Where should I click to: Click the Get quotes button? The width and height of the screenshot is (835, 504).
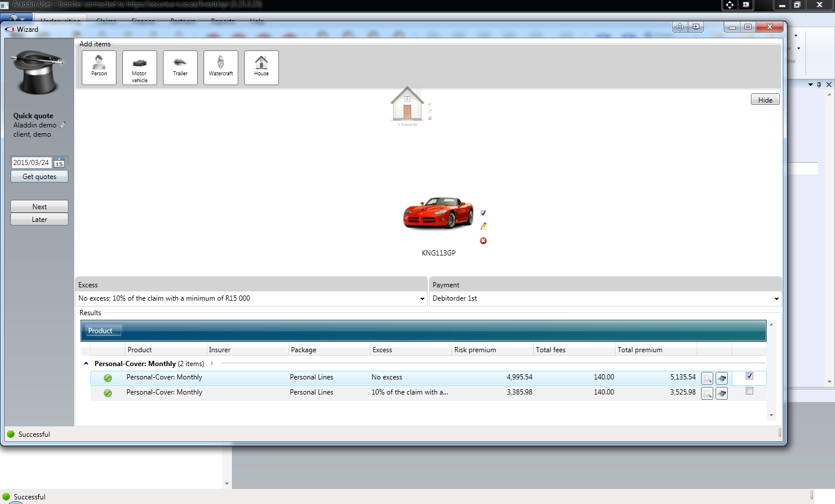click(39, 177)
